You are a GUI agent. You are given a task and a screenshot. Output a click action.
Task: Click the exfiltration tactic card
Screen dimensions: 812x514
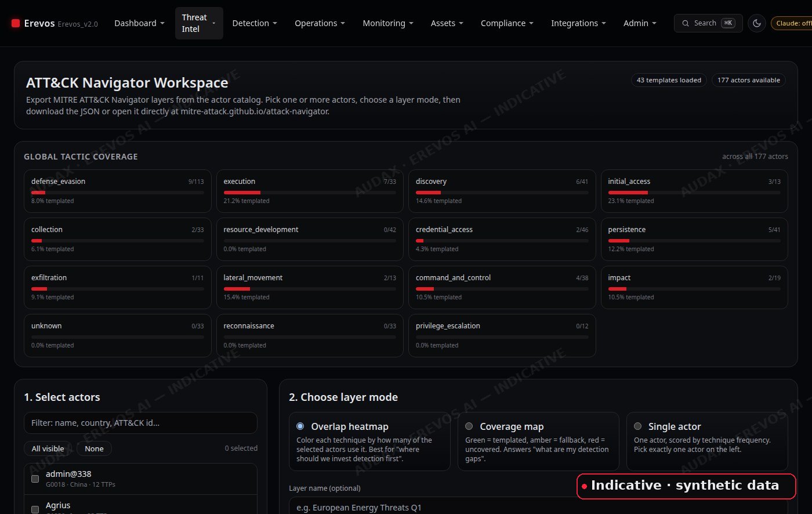tap(118, 287)
